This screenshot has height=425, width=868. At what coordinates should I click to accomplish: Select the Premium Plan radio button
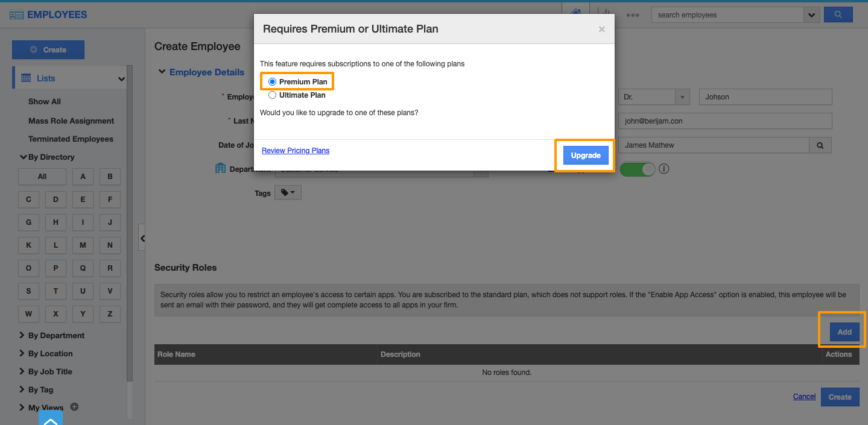(x=273, y=82)
